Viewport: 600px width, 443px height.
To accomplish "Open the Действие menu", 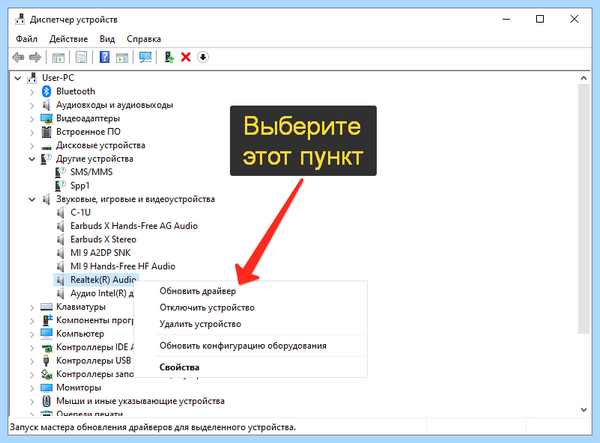I will click(x=68, y=39).
